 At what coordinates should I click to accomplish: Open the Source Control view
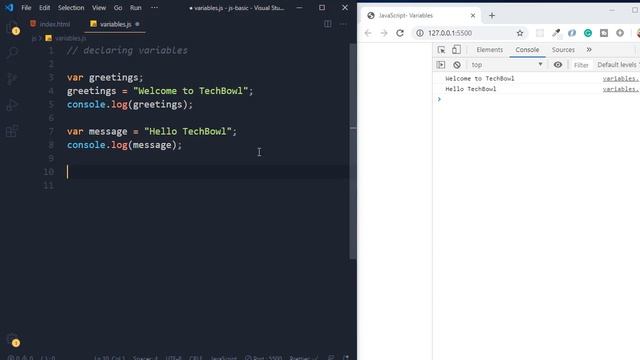coord(13,78)
